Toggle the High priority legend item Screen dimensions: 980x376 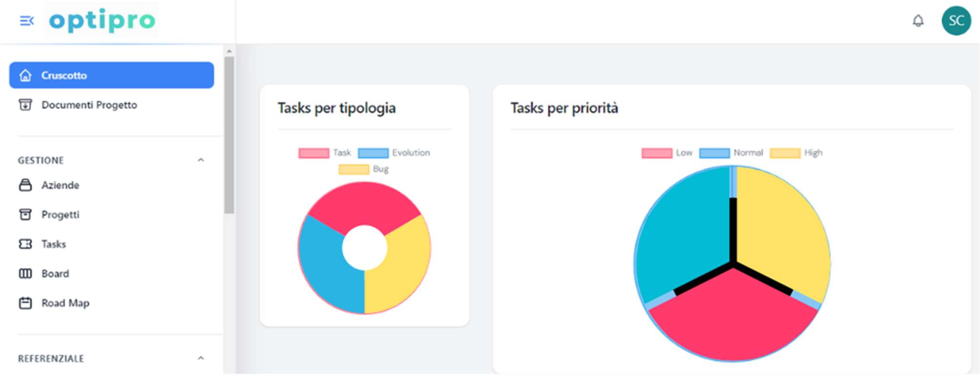(x=796, y=153)
